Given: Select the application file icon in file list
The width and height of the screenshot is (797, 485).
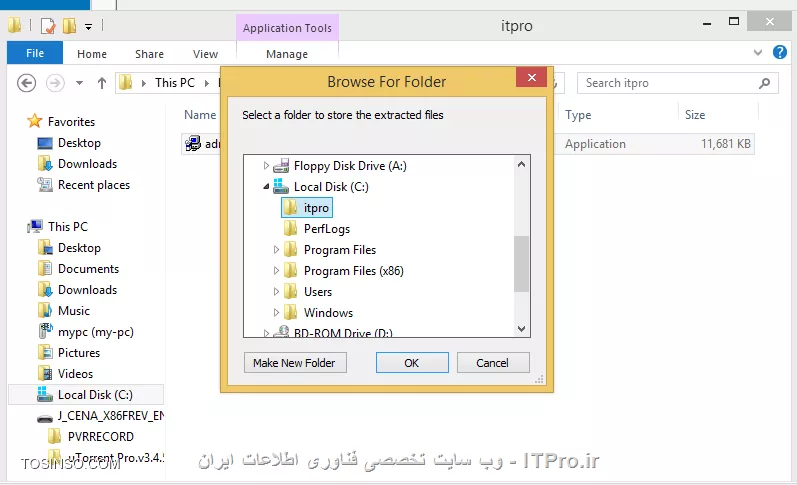Looking at the screenshot, I should [193, 144].
